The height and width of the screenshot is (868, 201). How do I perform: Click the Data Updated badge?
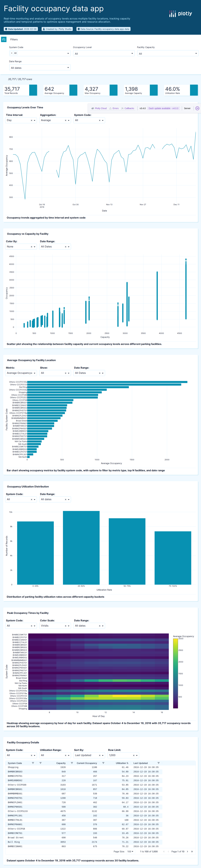(x=21, y=29)
